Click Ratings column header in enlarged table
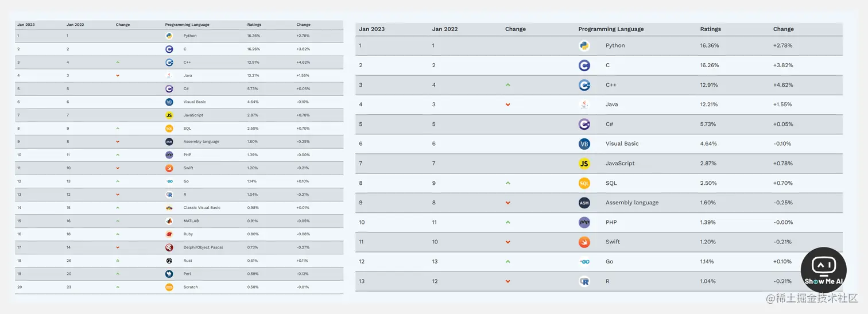868x314 pixels. click(710, 29)
